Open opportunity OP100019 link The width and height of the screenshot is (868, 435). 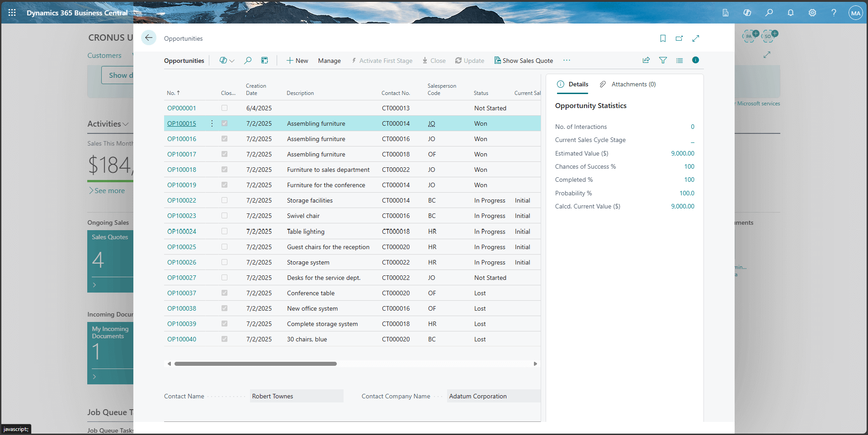181,184
